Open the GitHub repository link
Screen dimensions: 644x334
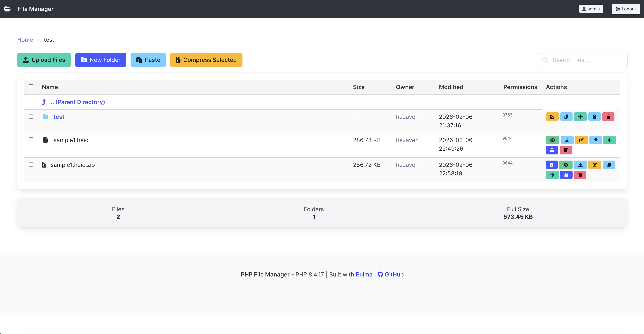tap(394, 274)
